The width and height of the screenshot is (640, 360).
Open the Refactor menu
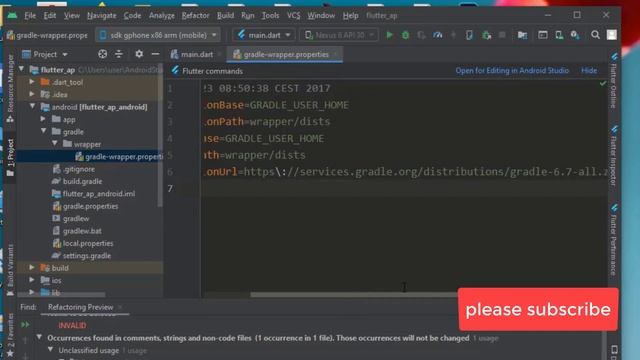click(x=196, y=16)
